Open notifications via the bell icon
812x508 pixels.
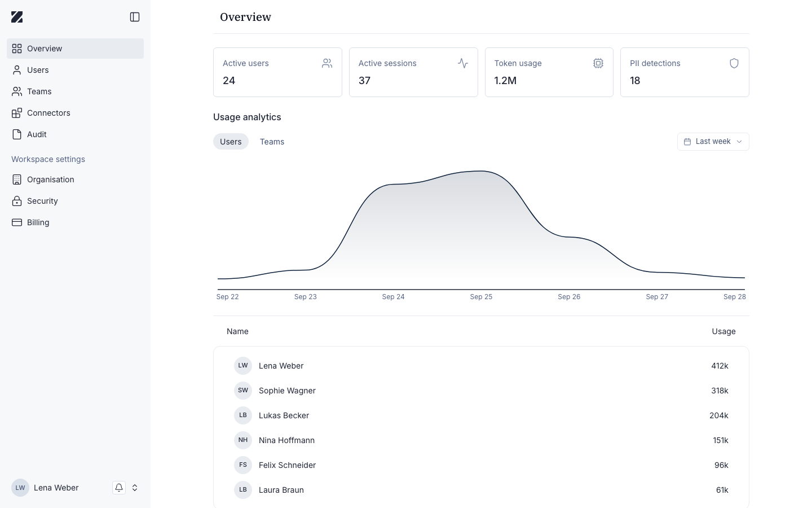pos(119,488)
